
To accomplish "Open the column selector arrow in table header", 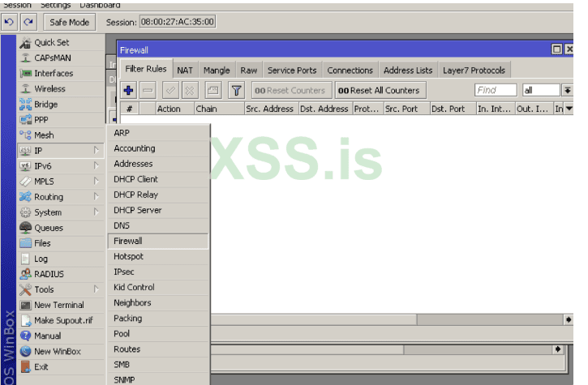I will point(569,109).
